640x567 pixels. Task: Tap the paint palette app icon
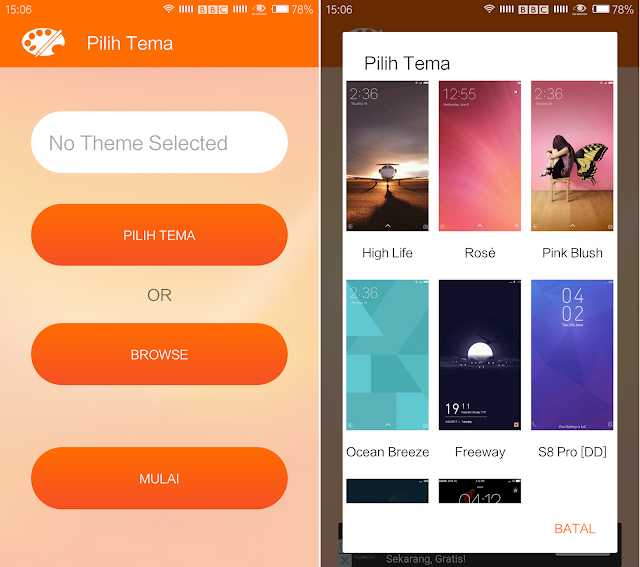tap(43, 42)
